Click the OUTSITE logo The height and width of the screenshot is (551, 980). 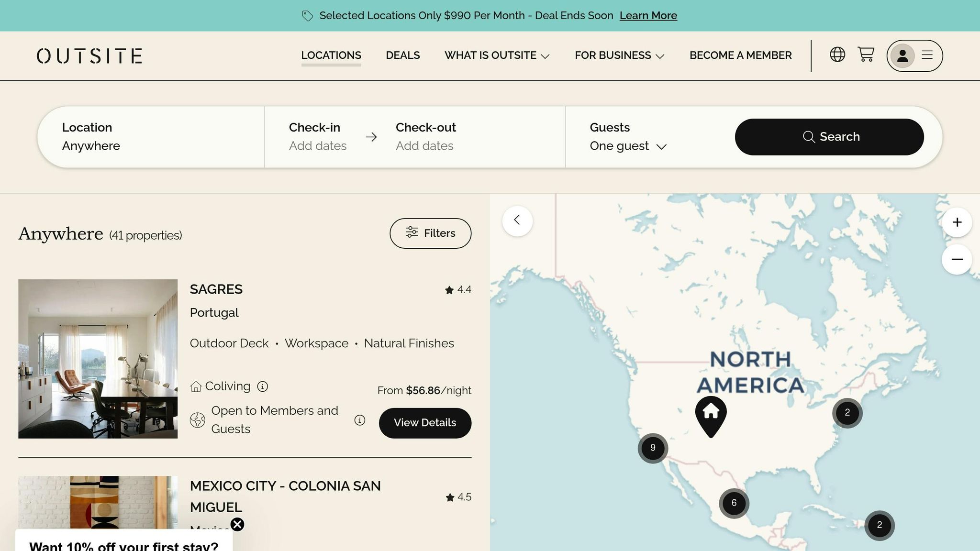[x=89, y=56]
